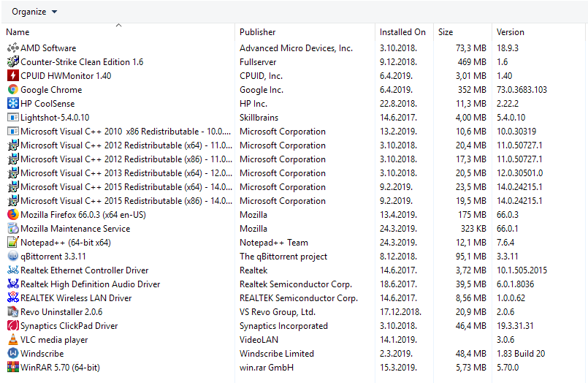Select Counter-Strike Clean Edition 1.6 entry

82,62
